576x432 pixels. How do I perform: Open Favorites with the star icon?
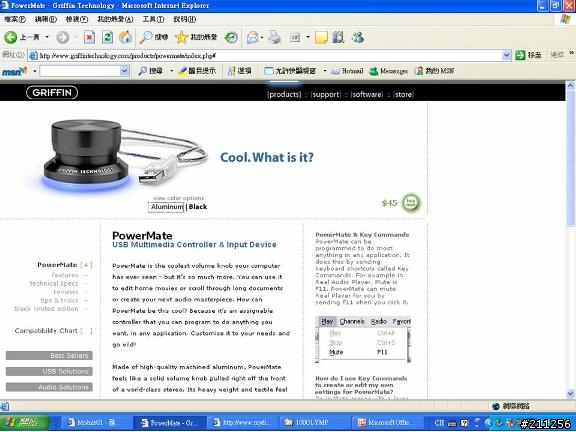[196, 37]
